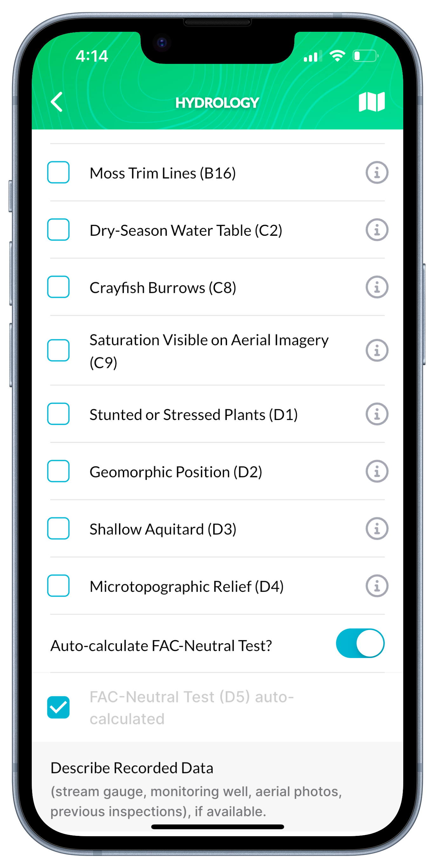Tick the Shallow Aquitard (D3) checkbox
This screenshot has height=868, width=435.
click(58, 528)
